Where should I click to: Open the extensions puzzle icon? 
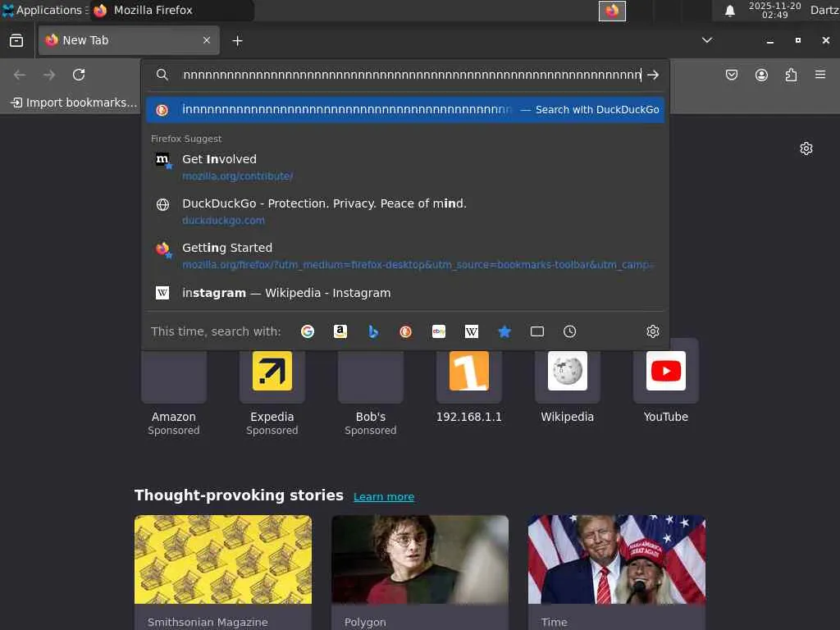[791, 75]
